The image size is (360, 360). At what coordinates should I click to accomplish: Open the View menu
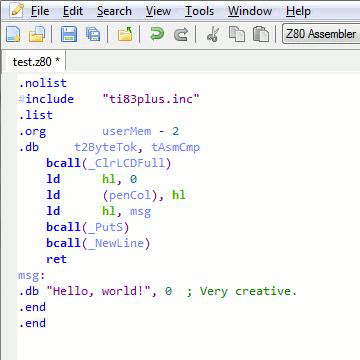[x=158, y=11]
